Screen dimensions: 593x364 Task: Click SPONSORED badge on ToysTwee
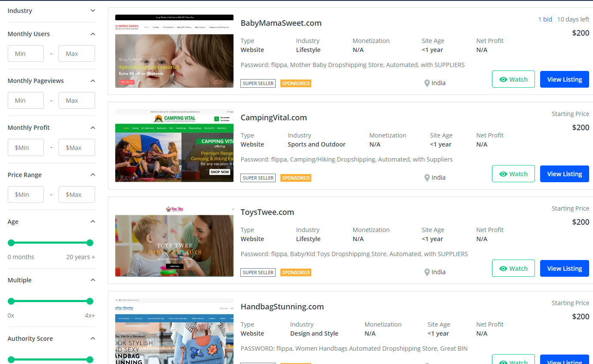pyautogui.click(x=296, y=272)
